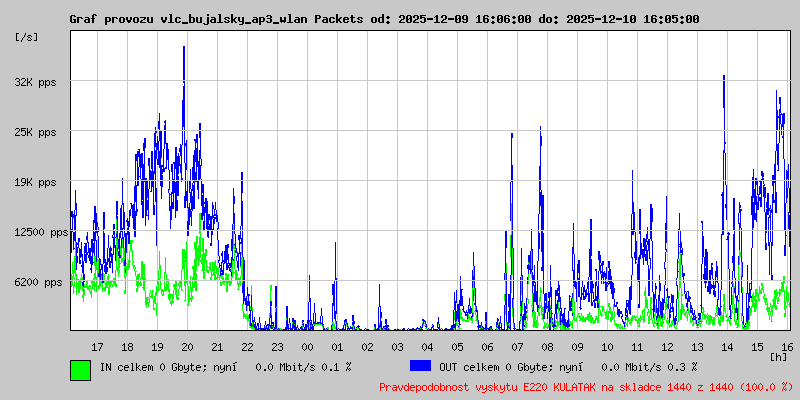
Task: Click the '00' midnight tick label
Action: pyautogui.click(x=307, y=347)
